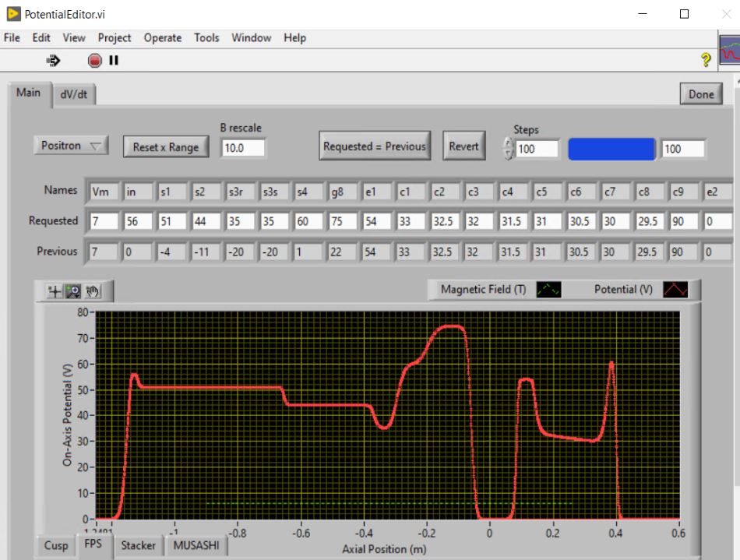Image resolution: width=740 pixels, height=560 pixels.
Task: Click the VI icon in the top-right corner
Action: [730, 54]
